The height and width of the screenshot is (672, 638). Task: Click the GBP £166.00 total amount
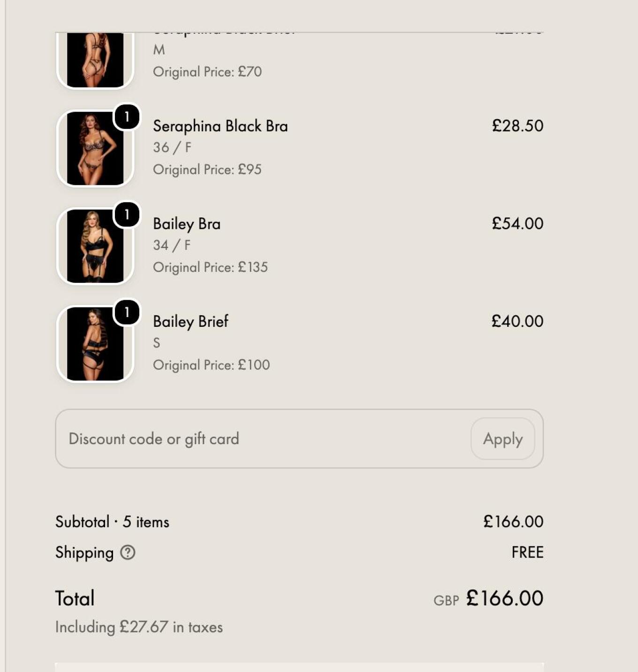click(x=488, y=598)
